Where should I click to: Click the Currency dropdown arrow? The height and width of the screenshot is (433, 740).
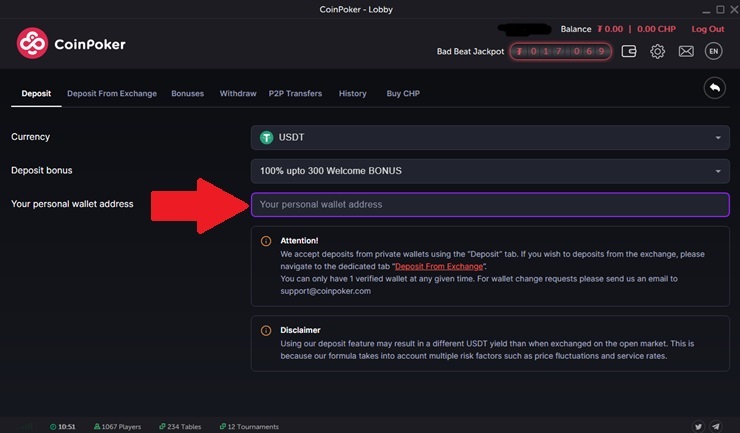(718, 138)
